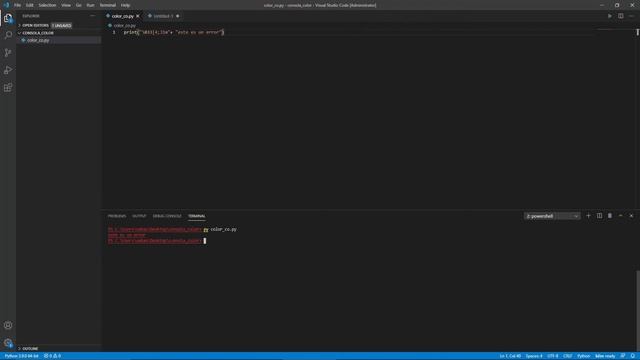
Task: Run the Python file with the play icon
Action: click(x=610, y=16)
